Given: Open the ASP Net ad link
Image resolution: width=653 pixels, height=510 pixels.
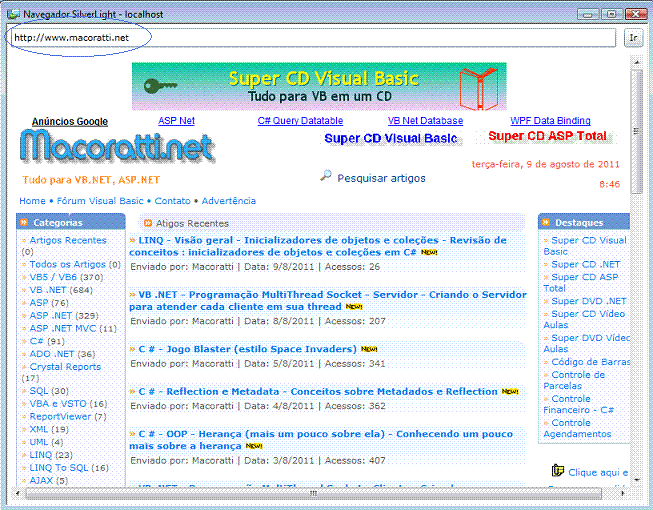Looking at the screenshot, I should tap(176, 121).
